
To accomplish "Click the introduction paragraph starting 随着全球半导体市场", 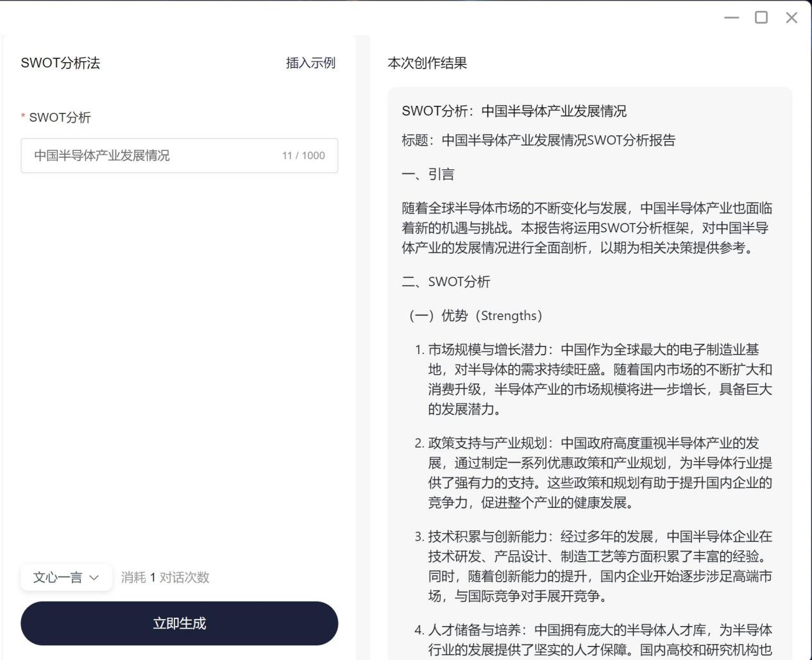I will pyautogui.click(x=587, y=228).
